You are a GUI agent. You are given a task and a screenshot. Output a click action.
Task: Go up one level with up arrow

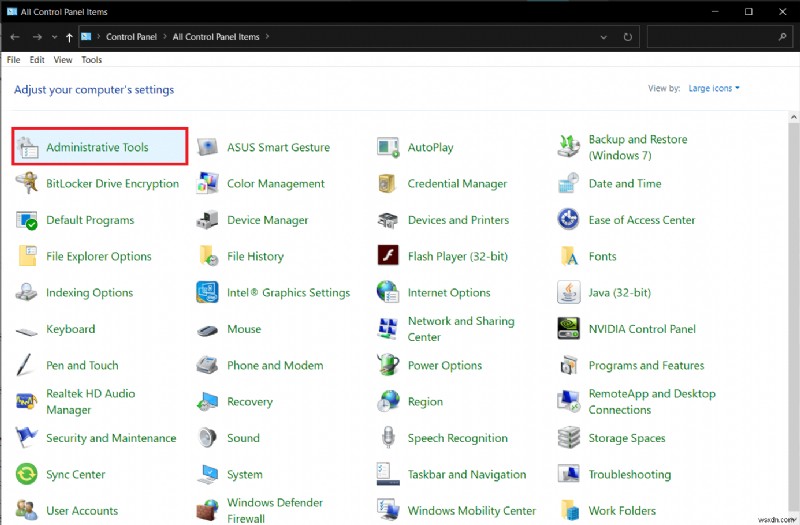(69, 37)
